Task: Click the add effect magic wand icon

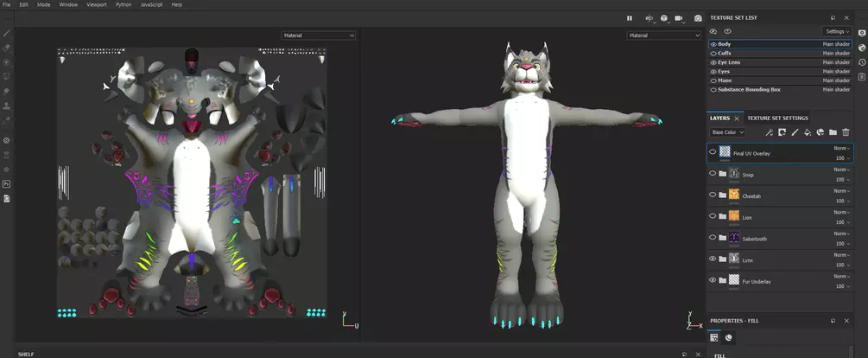Action: [x=769, y=132]
